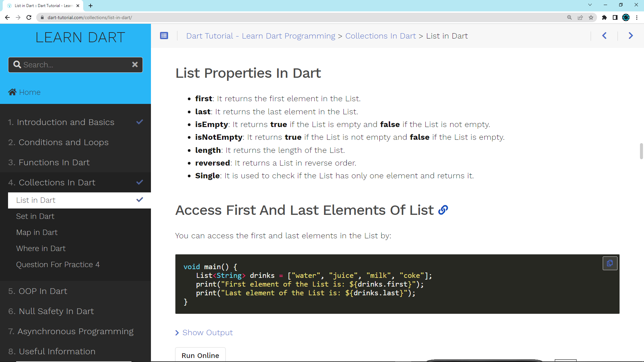Click List Properties In Dart heading
The width and height of the screenshot is (644, 362).
click(248, 73)
